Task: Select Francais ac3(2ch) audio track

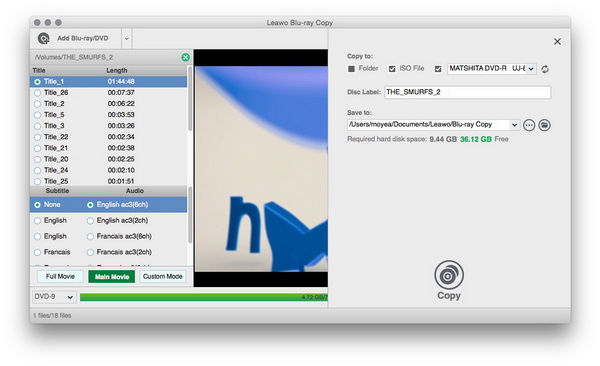Action: [x=90, y=253]
